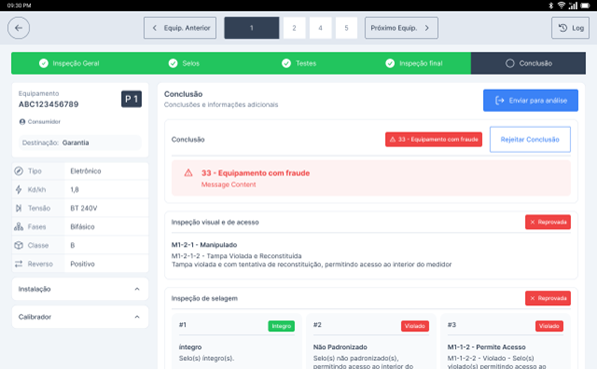This screenshot has width=598, height=370.
Task: Click the Classe box icon
Action: pyautogui.click(x=19, y=245)
